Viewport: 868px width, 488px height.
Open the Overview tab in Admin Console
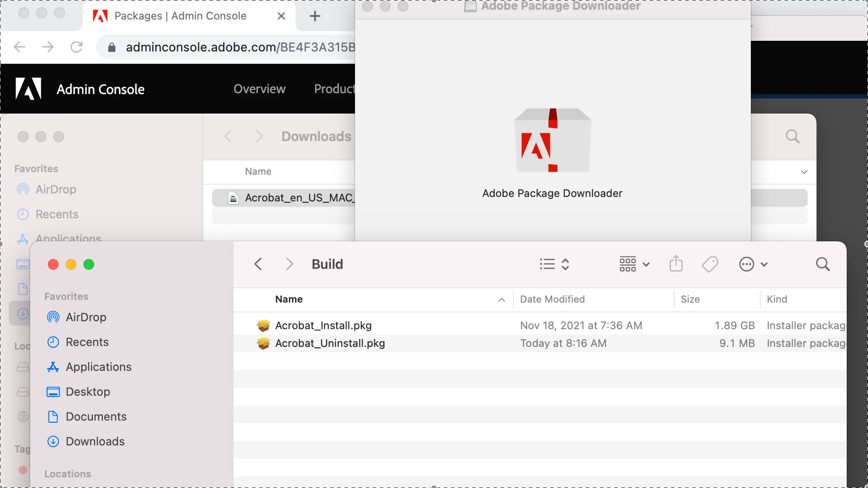click(x=260, y=89)
